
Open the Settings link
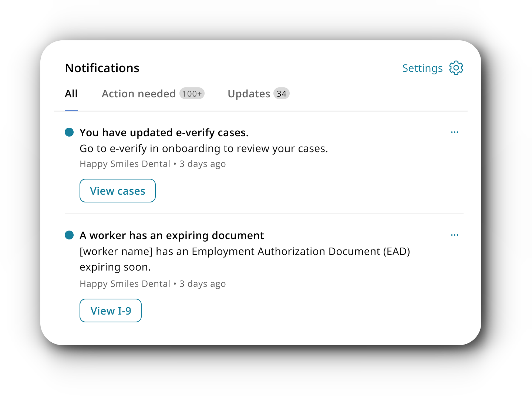(x=422, y=68)
